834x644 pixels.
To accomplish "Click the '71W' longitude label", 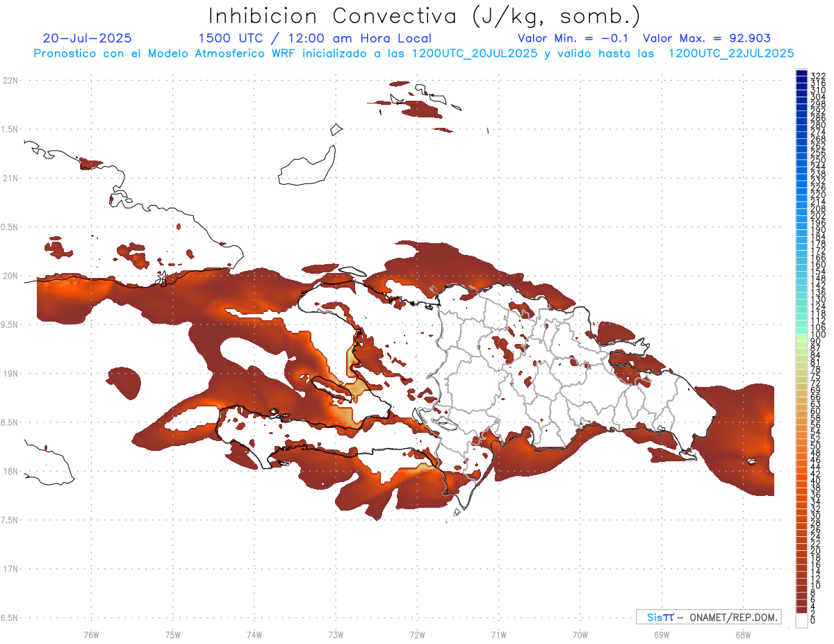I will click(498, 634).
